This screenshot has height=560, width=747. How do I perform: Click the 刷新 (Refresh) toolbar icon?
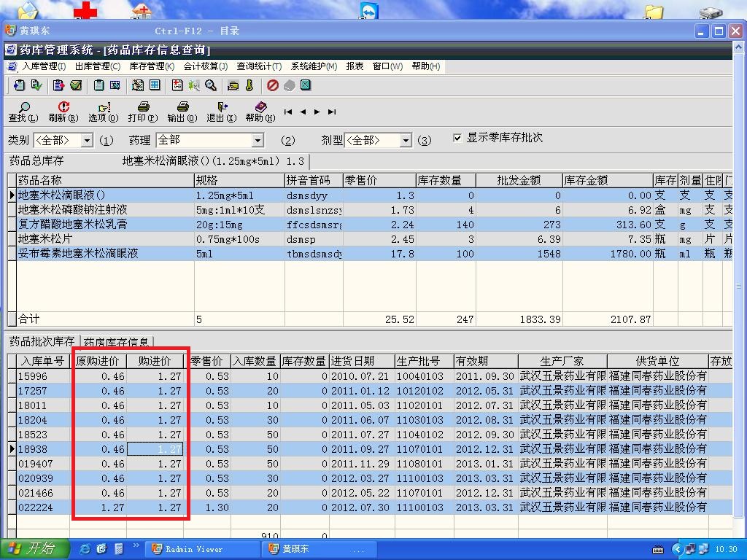click(63, 108)
